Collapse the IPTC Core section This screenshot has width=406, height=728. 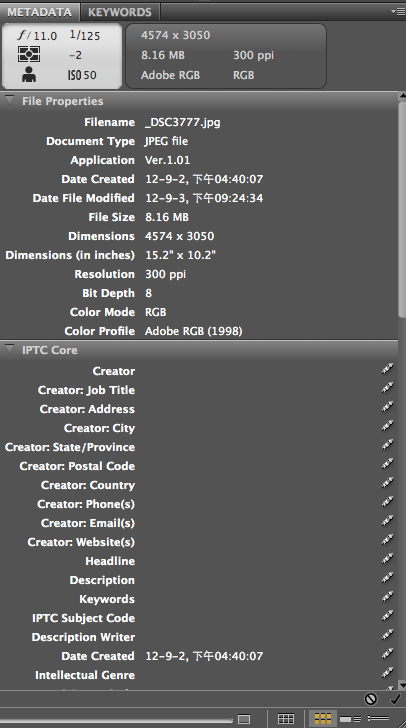[x=9, y=349]
